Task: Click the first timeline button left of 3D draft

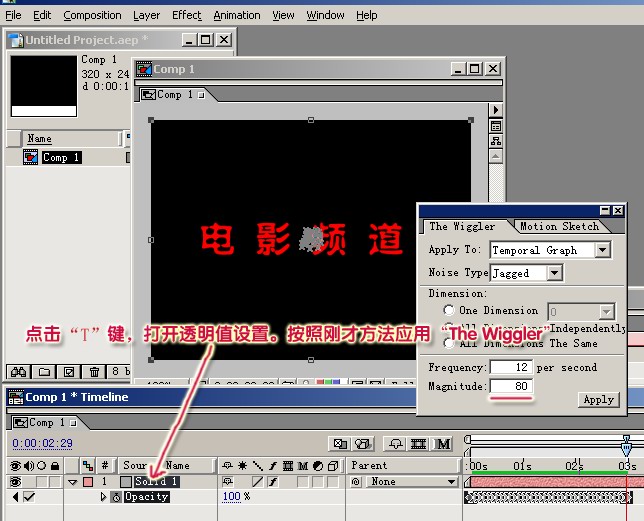Action: [x=340, y=444]
